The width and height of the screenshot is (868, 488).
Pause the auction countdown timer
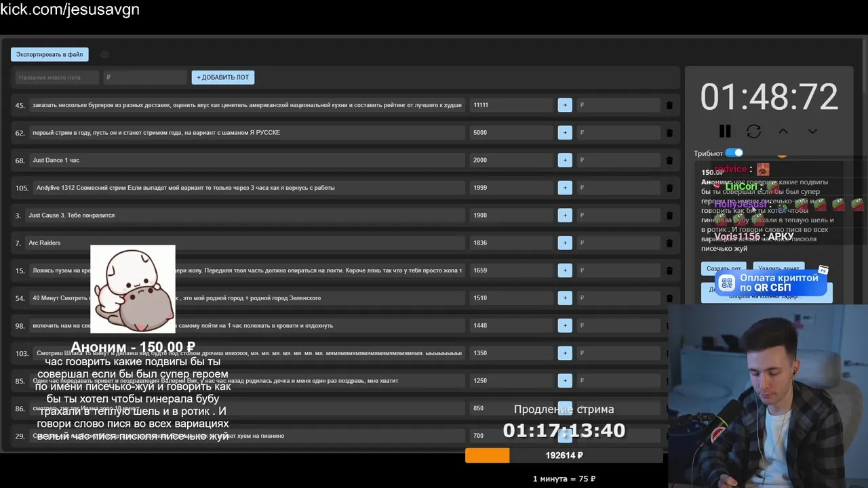pyautogui.click(x=725, y=131)
